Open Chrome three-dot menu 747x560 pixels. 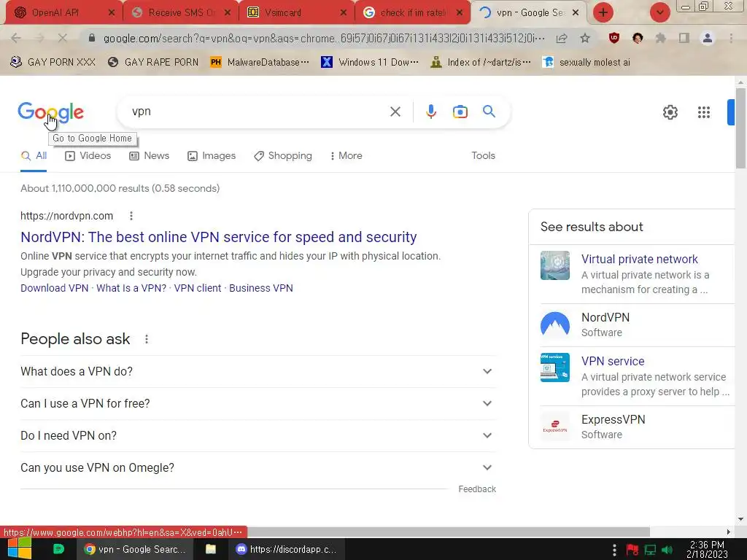[x=731, y=38]
